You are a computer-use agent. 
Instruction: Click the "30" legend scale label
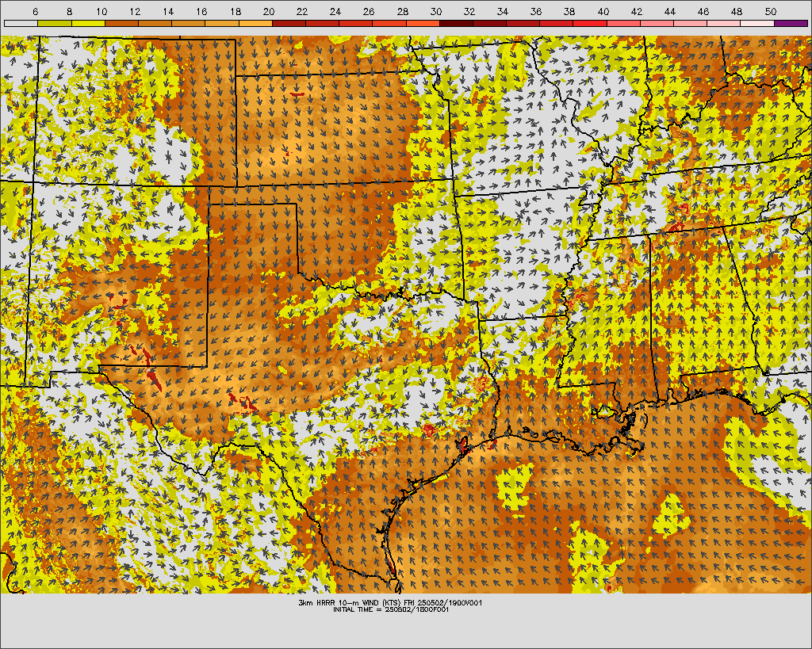click(435, 11)
